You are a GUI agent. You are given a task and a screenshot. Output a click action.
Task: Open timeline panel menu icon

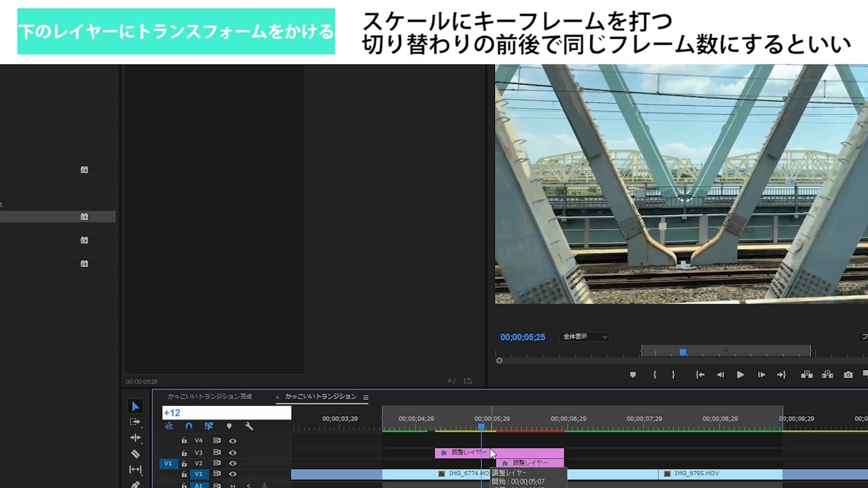[366, 397]
